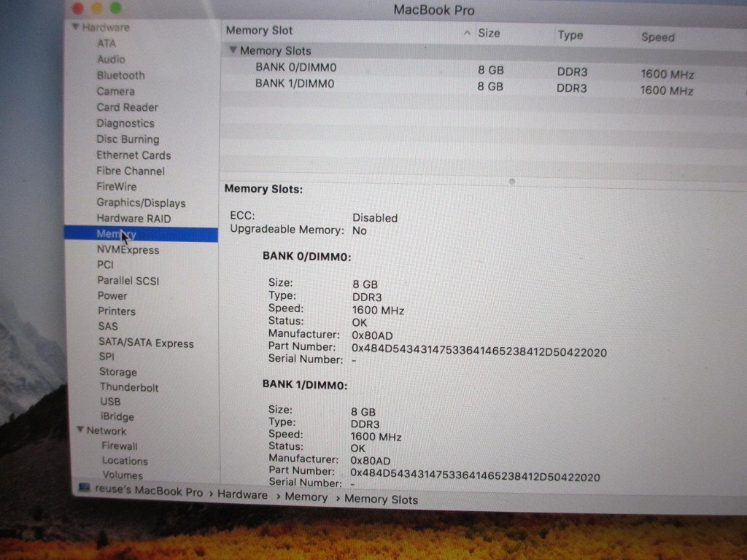Close the window with red button
This screenshot has width=747, height=560.
pyautogui.click(x=77, y=7)
